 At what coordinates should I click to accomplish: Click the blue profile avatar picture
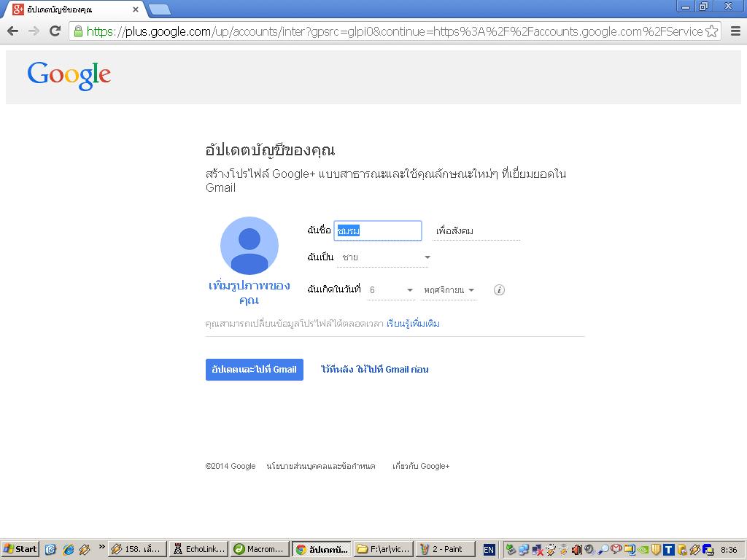click(249, 246)
